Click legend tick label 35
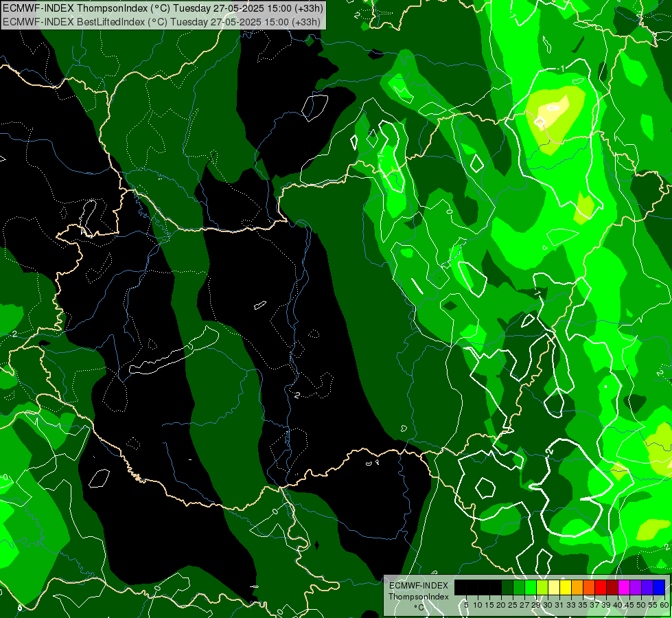 [x=583, y=605]
